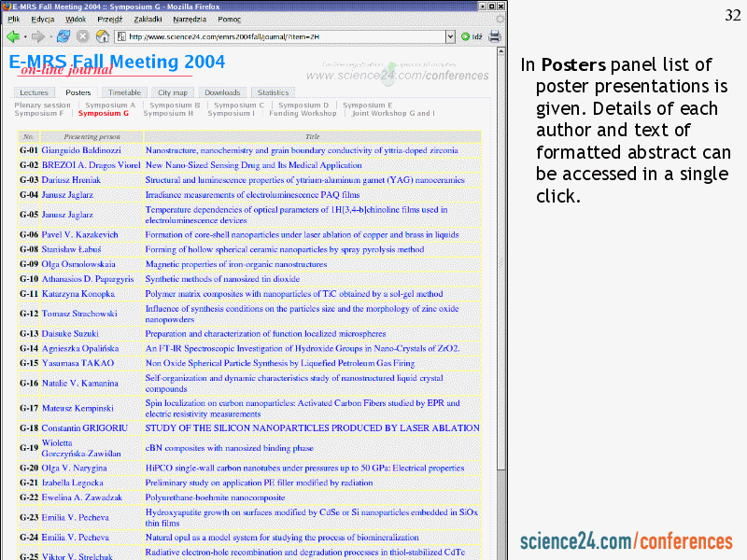Click the vertical page scrollbar
The image size is (747, 560).
click(x=500, y=280)
